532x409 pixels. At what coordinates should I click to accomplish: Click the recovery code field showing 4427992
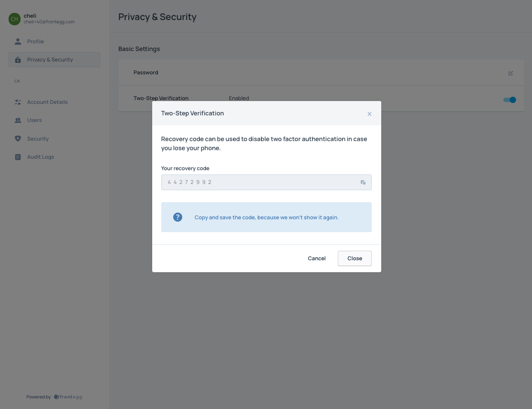click(x=266, y=182)
